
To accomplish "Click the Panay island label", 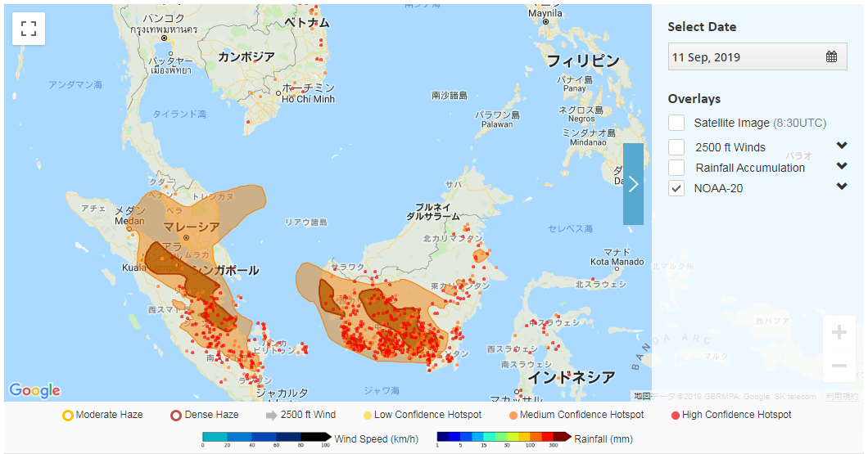I will pos(575,88).
